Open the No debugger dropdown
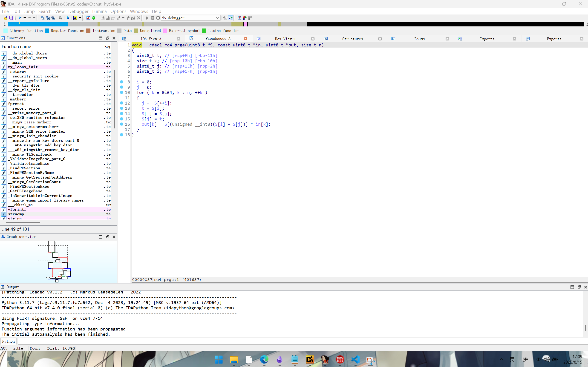The height and width of the screenshot is (367, 588). click(x=217, y=18)
